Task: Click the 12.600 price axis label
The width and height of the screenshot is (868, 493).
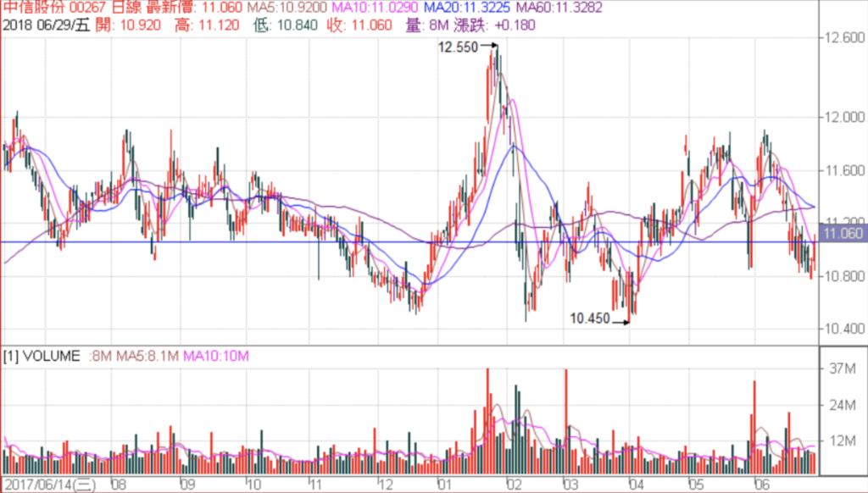Action: click(x=844, y=37)
